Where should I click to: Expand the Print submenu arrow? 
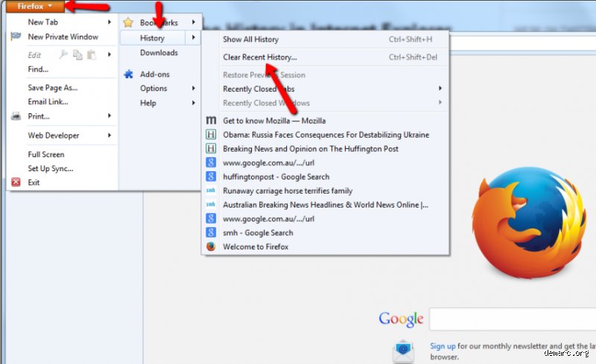pyautogui.click(x=110, y=115)
